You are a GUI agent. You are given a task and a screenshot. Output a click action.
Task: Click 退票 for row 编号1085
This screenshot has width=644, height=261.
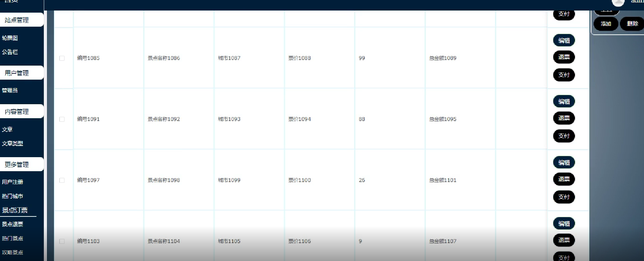(564, 57)
